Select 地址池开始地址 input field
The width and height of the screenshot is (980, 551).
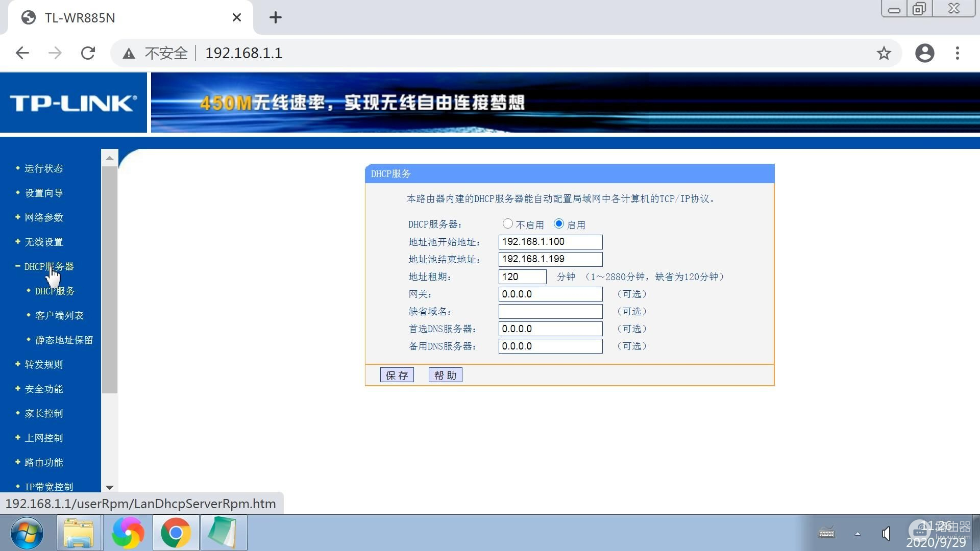(549, 241)
